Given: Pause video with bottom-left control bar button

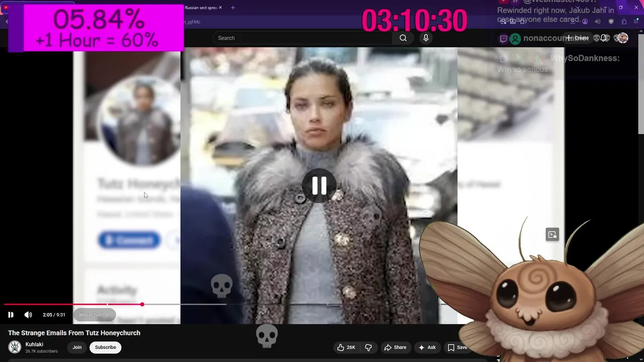Looking at the screenshot, I should [x=11, y=315].
